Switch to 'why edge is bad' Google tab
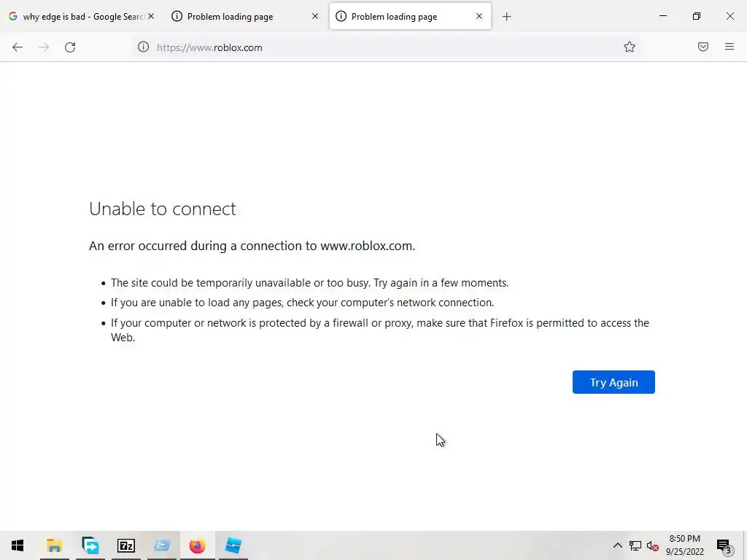 pyautogui.click(x=82, y=17)
